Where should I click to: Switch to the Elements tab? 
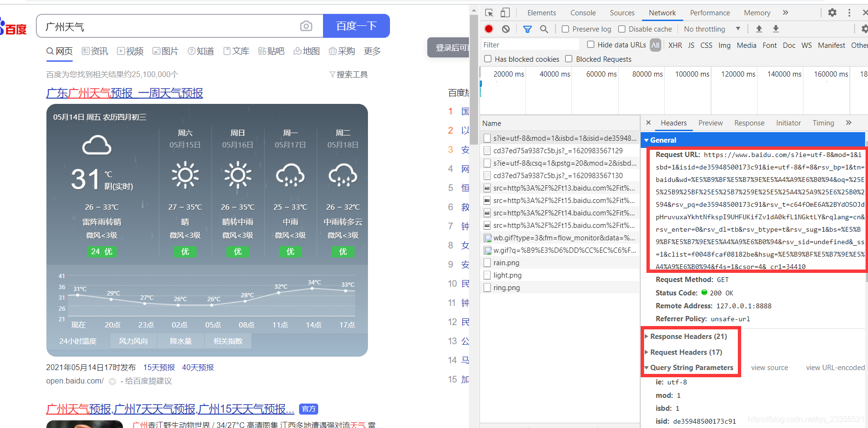(x=542, y=13)
